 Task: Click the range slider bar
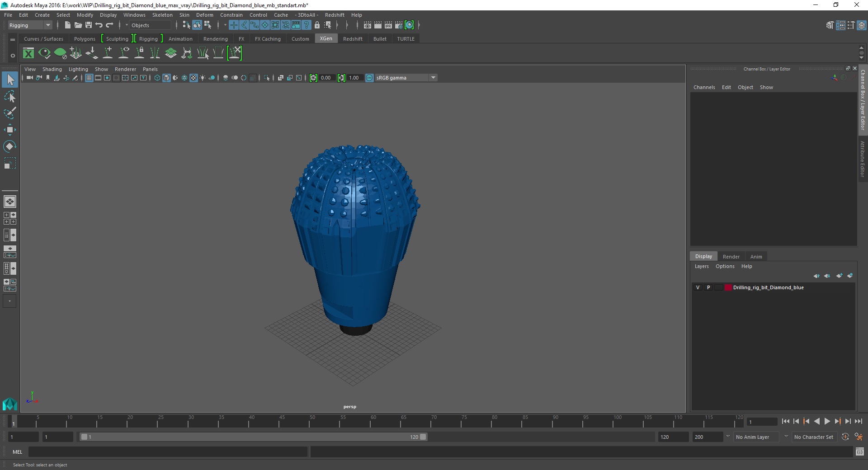(253, 437)
